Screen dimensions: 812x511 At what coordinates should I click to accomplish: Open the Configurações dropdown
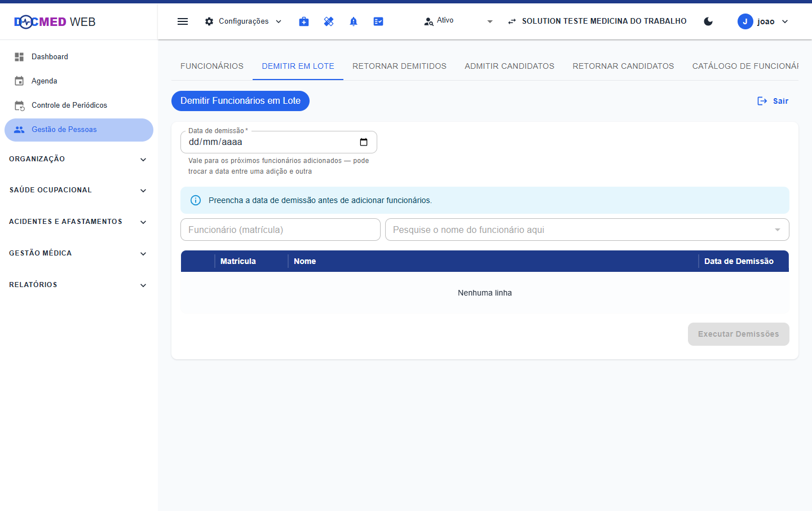[243, 21]
